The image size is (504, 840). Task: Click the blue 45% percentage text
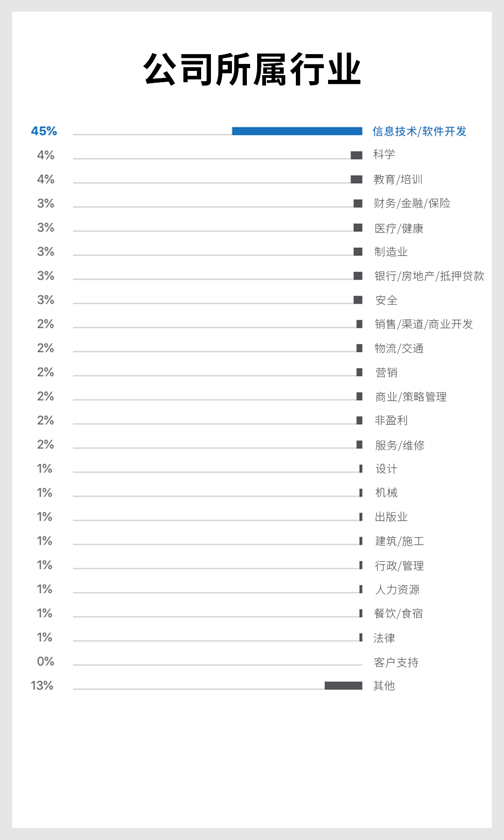pyautogui.click(x=44, y=131)
